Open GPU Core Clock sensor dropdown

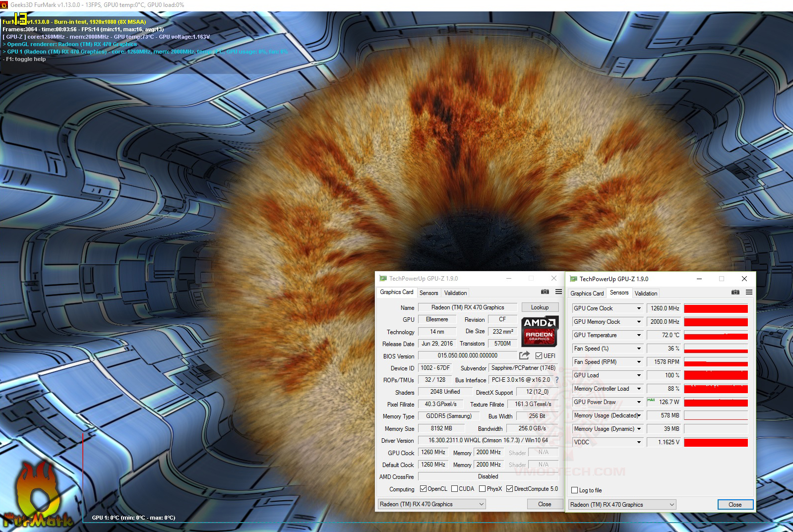(639, 308)
